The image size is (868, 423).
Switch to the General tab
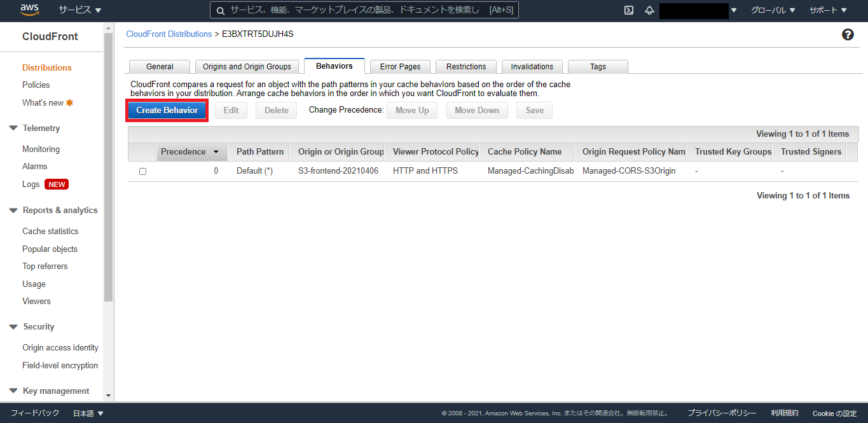[160, 67]
